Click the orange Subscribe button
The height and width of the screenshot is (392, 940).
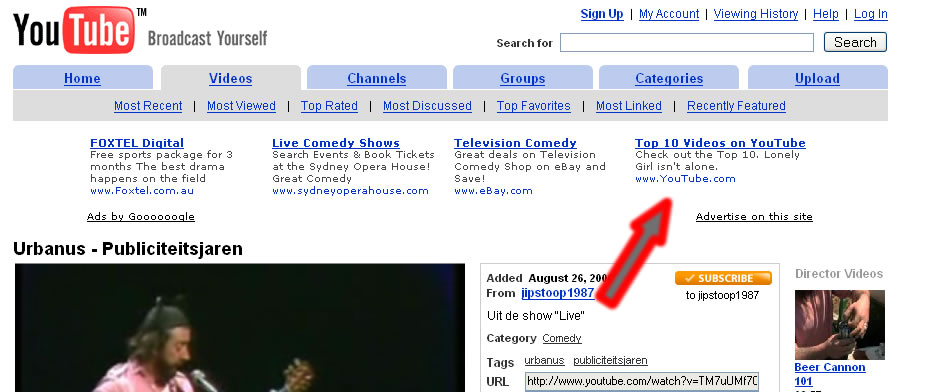point(723,278)
